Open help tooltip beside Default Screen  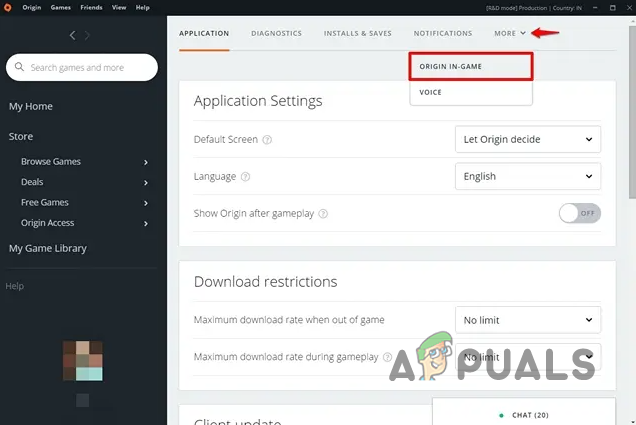point(267,140)
